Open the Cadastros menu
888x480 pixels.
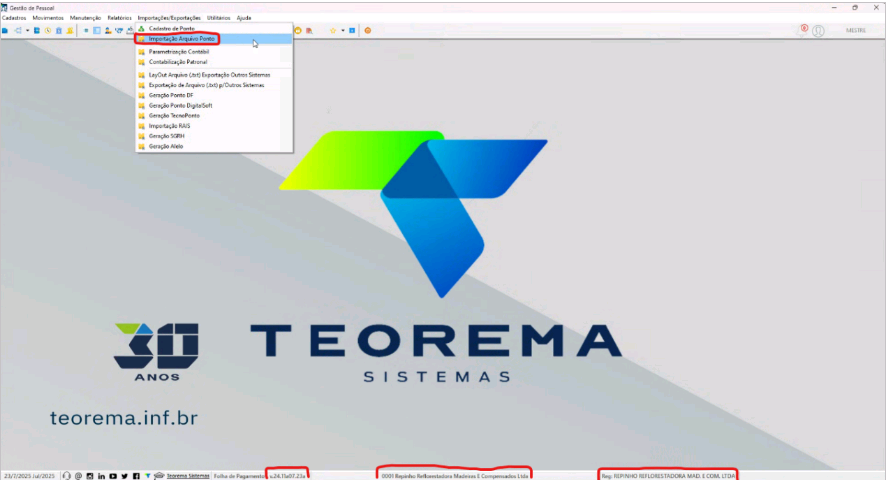[x=14, y=18]
